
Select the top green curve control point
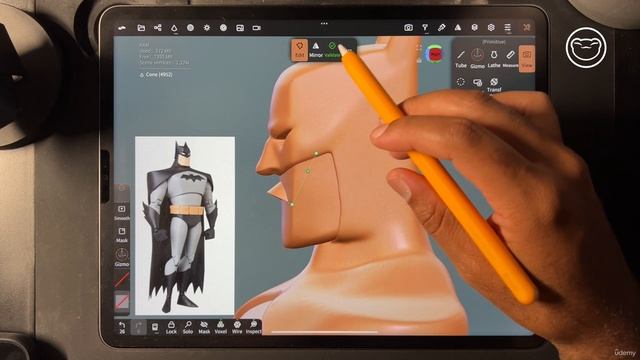[x=316, y=154]
